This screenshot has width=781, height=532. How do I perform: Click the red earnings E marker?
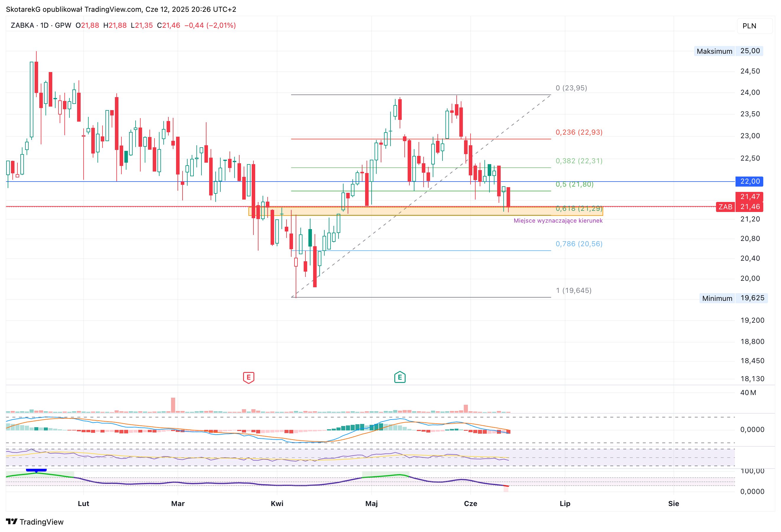point(248,378)
